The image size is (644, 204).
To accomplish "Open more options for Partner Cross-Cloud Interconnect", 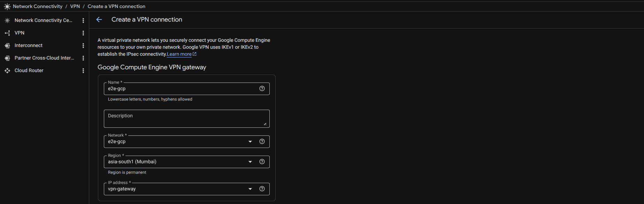I will (83, 58).
